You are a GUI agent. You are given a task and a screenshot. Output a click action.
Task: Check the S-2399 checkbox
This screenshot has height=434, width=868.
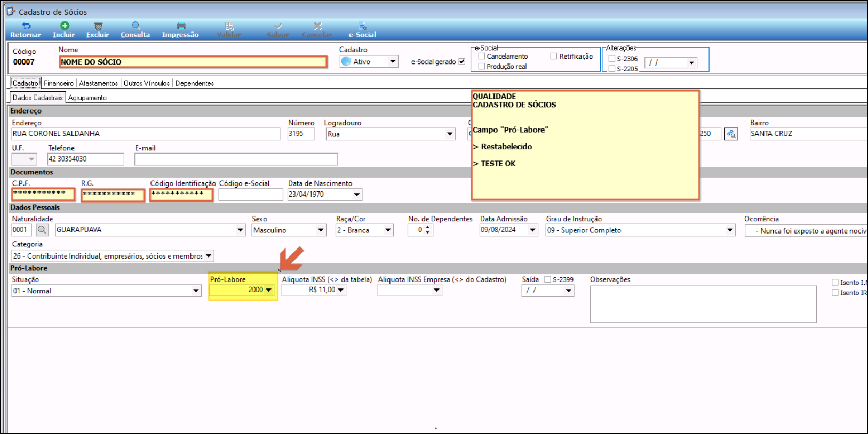click(x=547, y=279)
